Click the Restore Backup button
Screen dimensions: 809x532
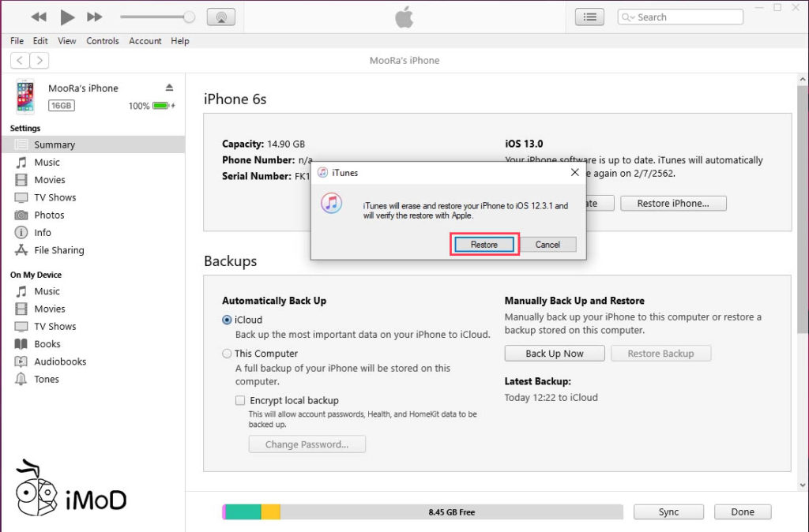(661, 354)
